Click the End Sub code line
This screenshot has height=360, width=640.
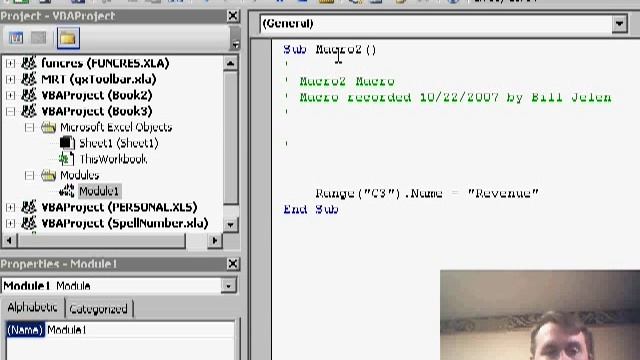point(311,209)
